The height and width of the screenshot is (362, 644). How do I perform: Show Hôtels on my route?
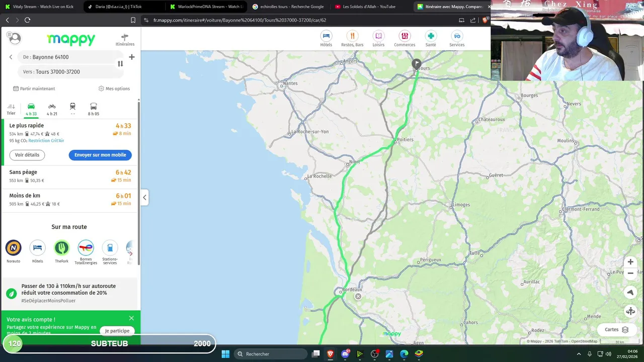coord(38,251)
